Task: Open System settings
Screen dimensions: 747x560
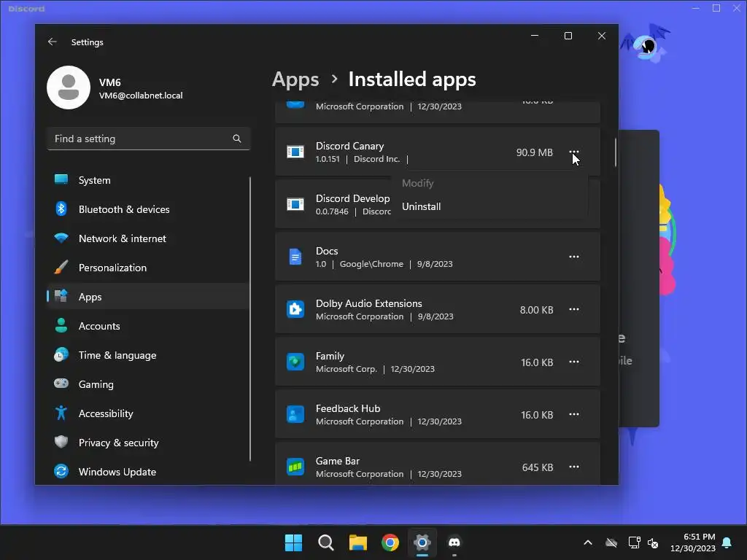Action: tap(149, 181)
